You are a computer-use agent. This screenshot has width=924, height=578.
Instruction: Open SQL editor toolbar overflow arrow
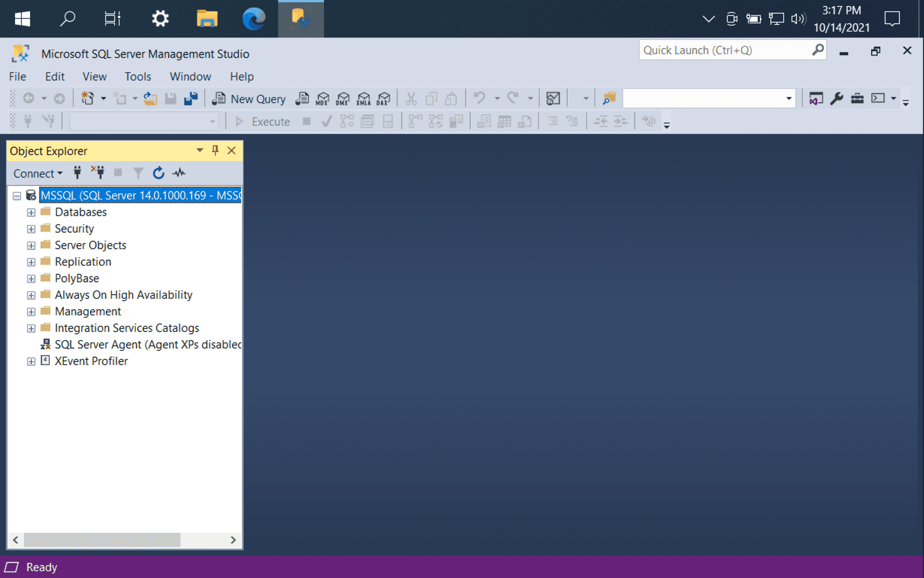pos(666,126)
